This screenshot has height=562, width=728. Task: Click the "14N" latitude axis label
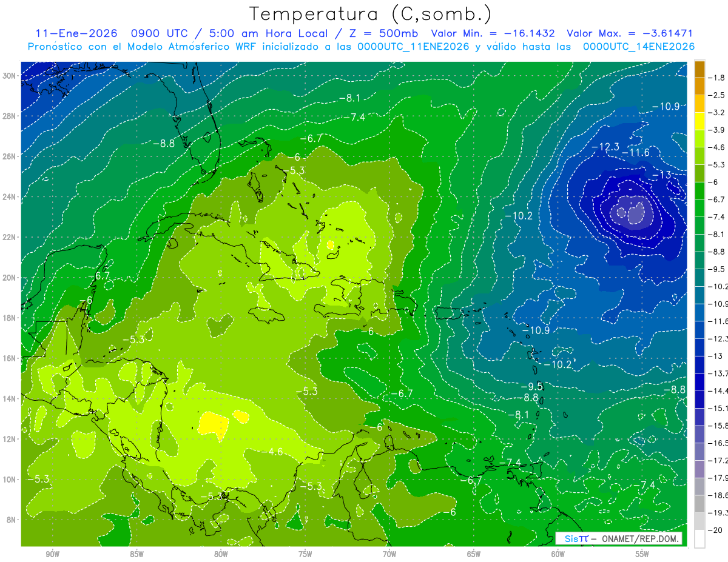[8, 399]
